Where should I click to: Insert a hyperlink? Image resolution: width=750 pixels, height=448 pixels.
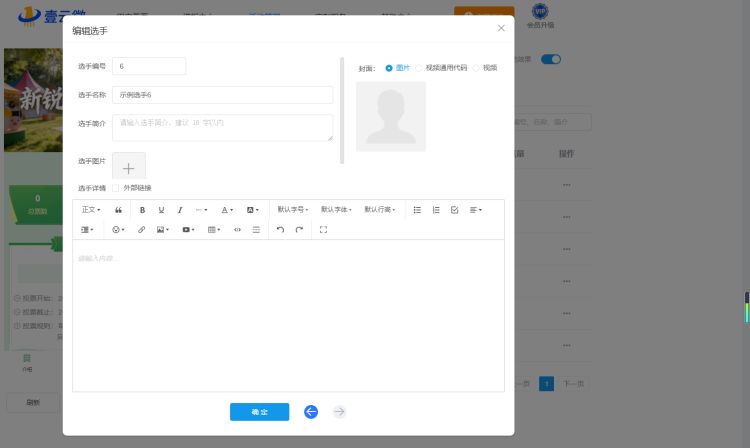pos(142,229)
